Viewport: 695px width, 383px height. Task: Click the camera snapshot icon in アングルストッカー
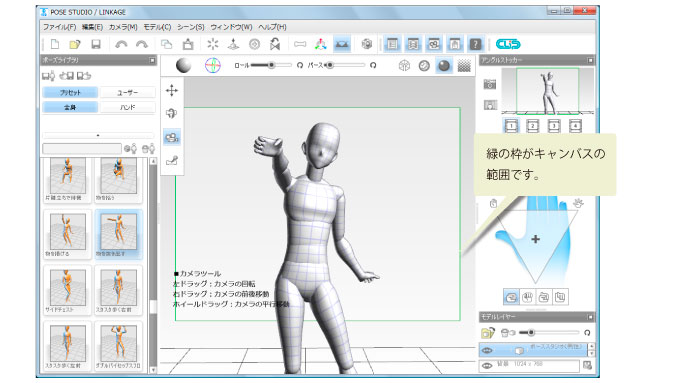point(490,84)
